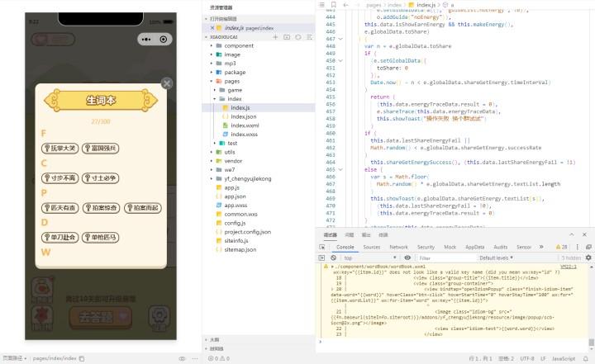
Task: Switch to the Network tab
Action: (398, 247)
